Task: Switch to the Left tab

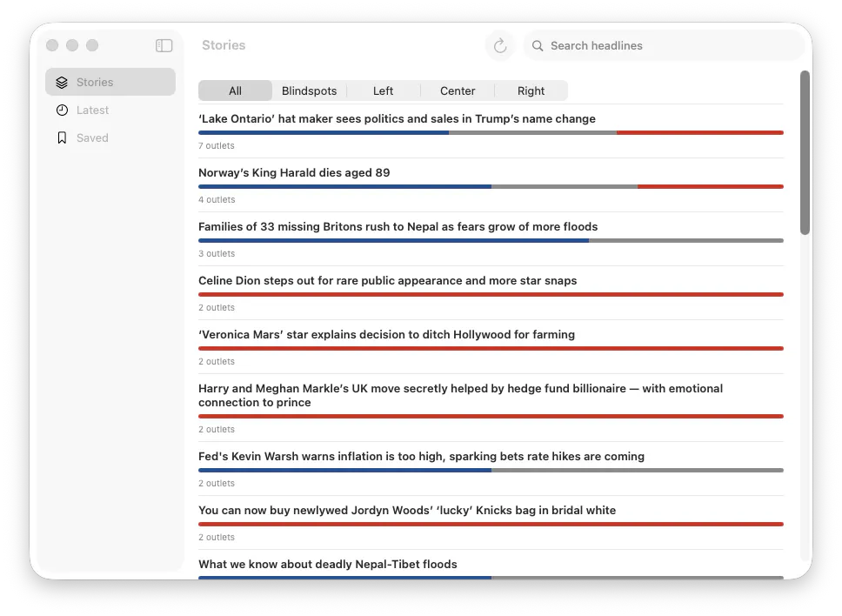Action: pyautogui.click(x=383, y=90)
